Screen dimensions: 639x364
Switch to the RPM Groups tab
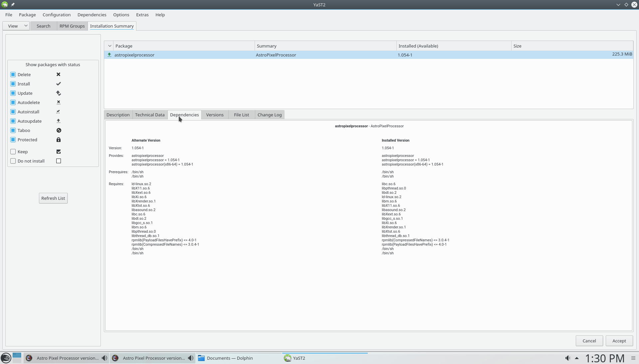pos(72,26)
